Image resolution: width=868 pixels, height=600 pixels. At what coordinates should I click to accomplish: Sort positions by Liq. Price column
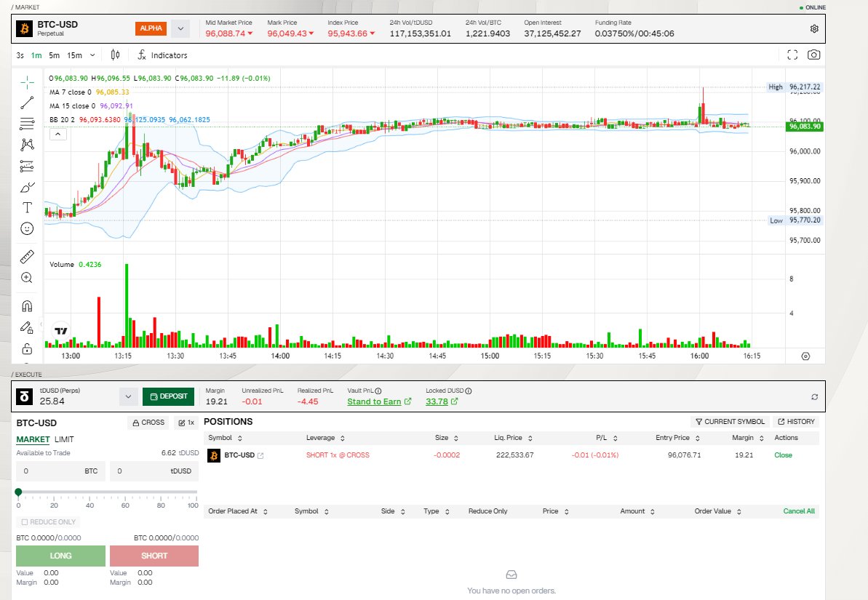[x=513, y=438]
